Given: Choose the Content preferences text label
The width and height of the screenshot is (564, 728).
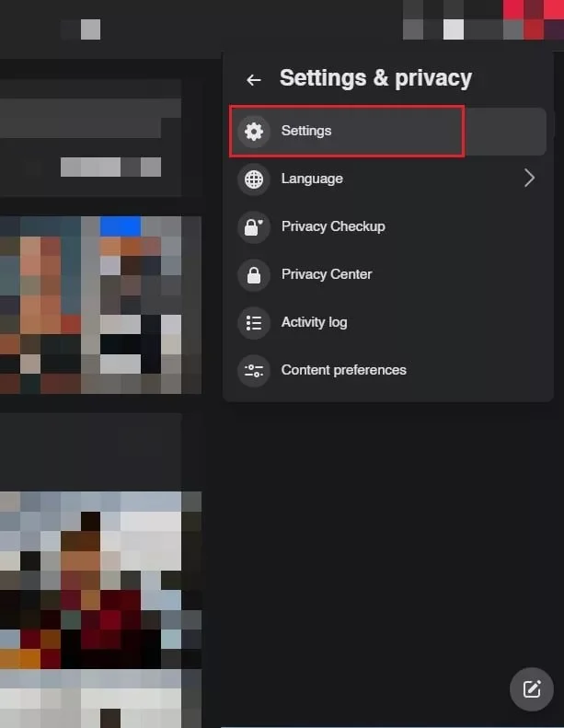Looking at the screenshot, I should point(343,370).
